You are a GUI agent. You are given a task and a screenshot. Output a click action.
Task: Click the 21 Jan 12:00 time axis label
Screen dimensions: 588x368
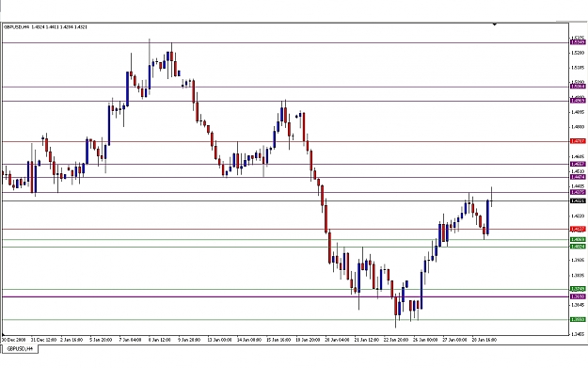366,340
